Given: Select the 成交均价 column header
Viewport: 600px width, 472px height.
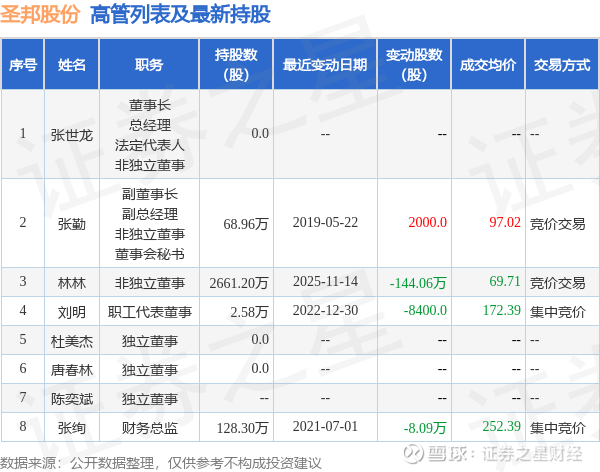Looking at the screenshot, I should 488,64.
